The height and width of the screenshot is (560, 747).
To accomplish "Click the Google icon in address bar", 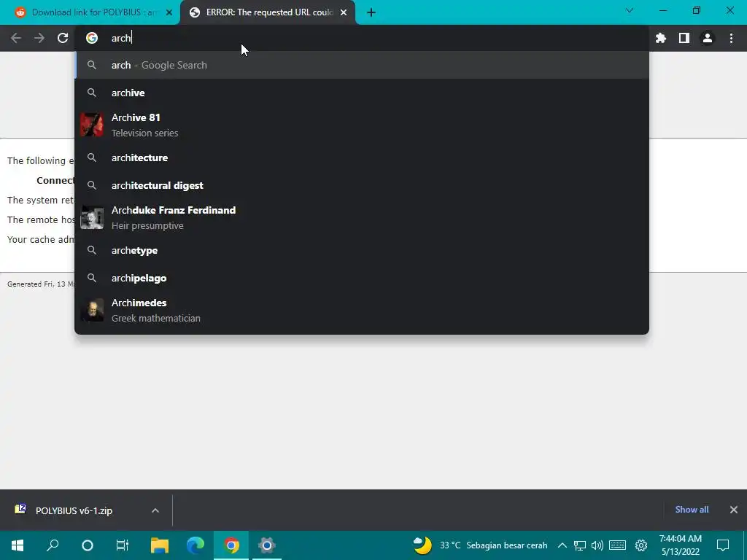I will point(92,38).
